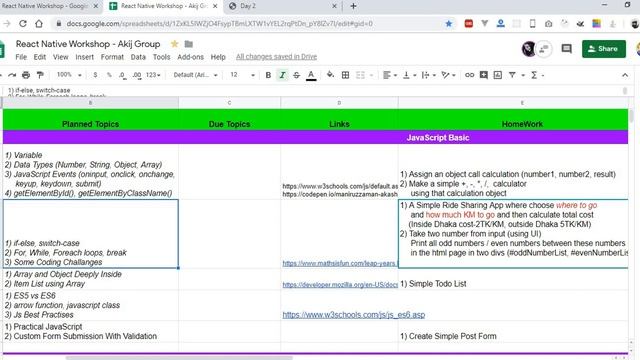Open a new browser tab

click(x=353, y=6)
